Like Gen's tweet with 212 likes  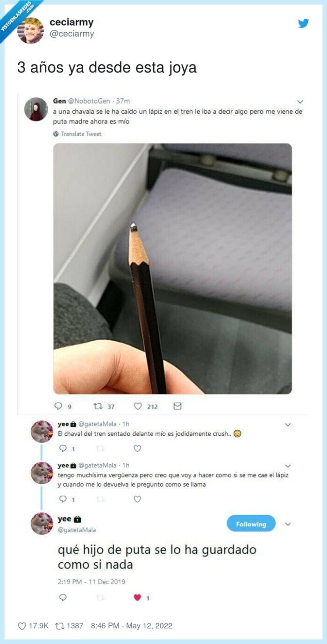138,406
